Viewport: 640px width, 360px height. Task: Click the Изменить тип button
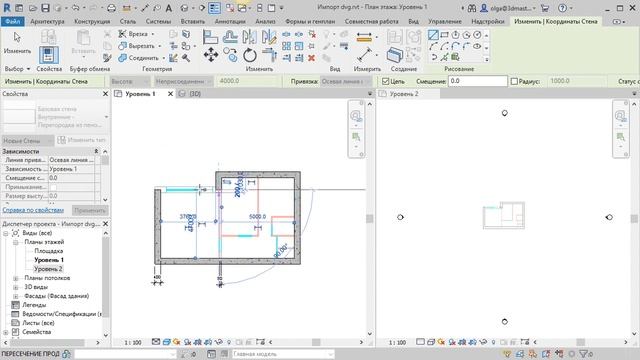(82, 140)
